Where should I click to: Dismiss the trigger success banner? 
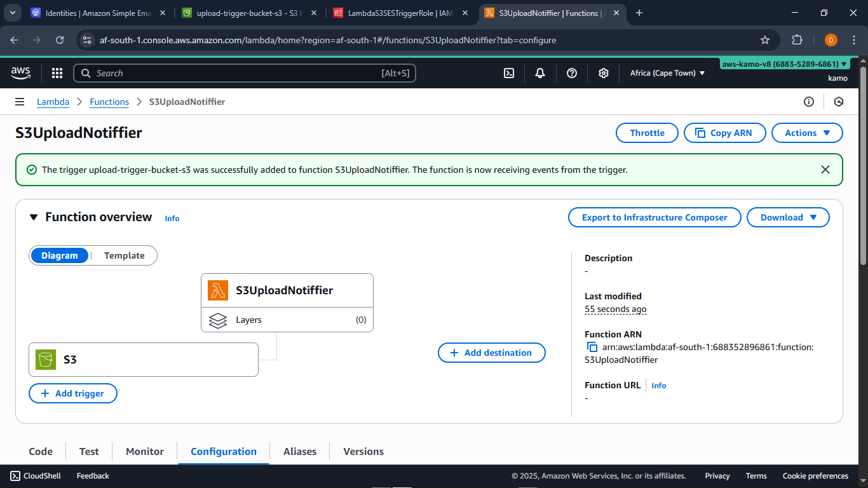click(825, 170)
